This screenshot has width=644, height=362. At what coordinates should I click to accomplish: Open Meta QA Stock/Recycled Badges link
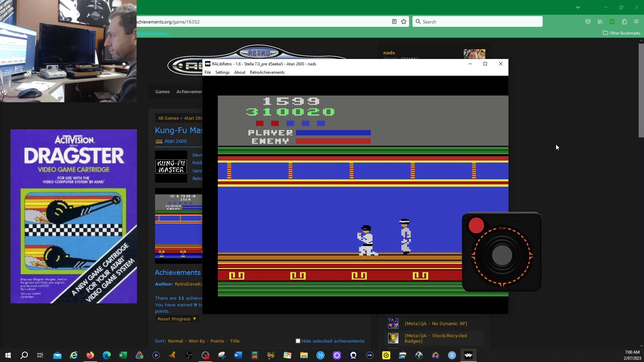[x=436, y=338]
